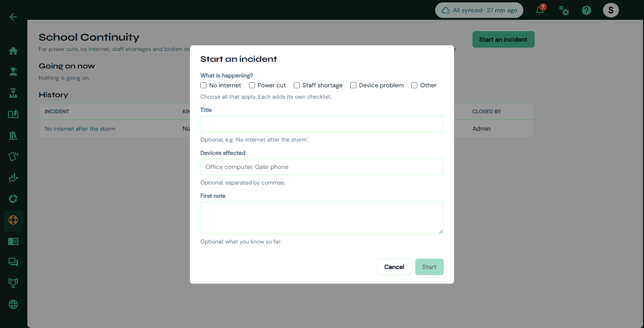Open the staff person icon with cap
This screenshot has width=644, height=328.
point(13,93)
